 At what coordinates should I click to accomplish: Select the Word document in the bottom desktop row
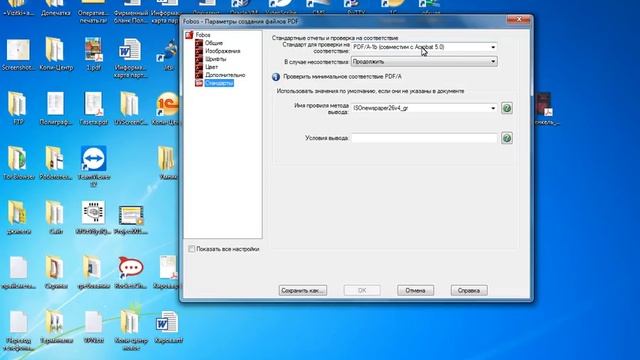(167, 327)
